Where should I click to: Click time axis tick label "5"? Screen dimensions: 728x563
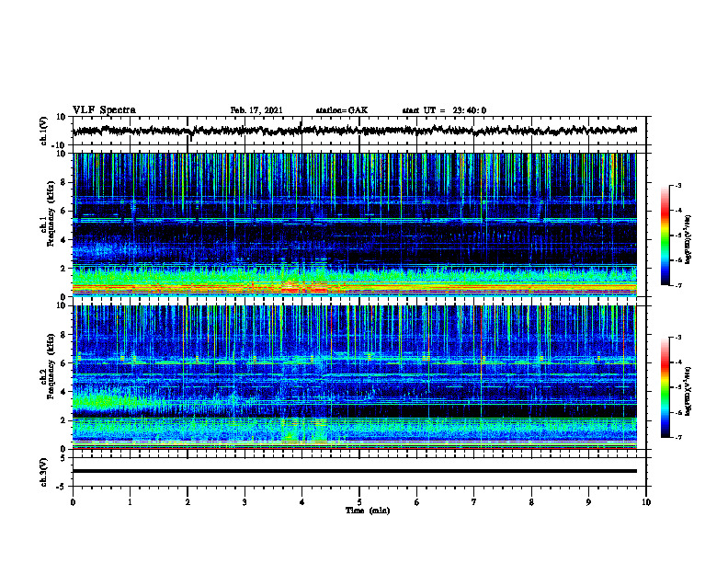pos(359,502)
